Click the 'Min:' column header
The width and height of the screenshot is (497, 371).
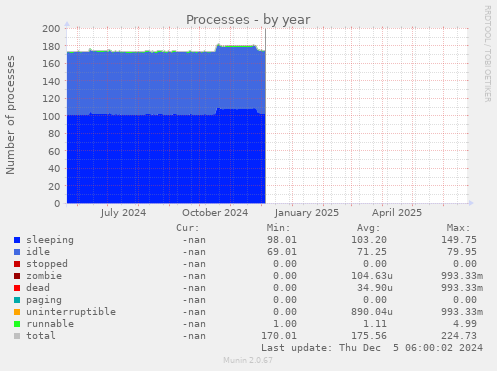tap(278, 228)
